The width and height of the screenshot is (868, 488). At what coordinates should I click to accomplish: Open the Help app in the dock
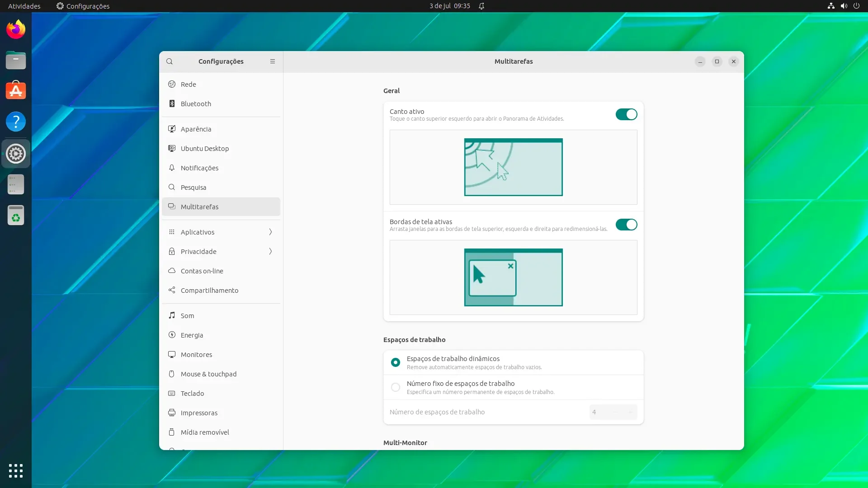pos(16,122)
